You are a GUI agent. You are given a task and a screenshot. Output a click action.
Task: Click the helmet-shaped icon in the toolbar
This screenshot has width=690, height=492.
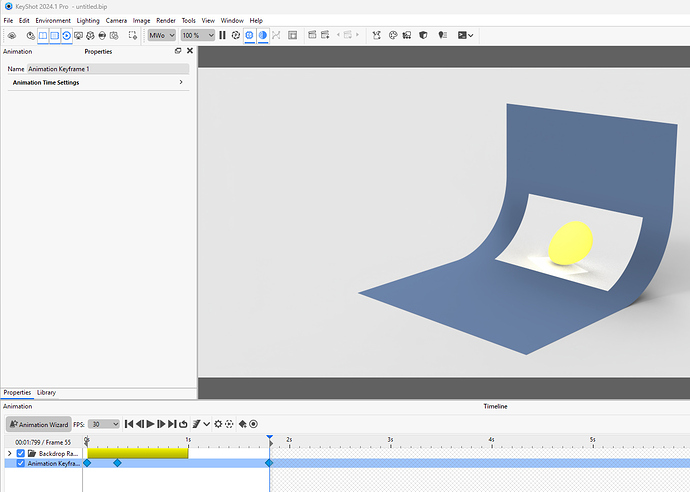coord(102,35)
